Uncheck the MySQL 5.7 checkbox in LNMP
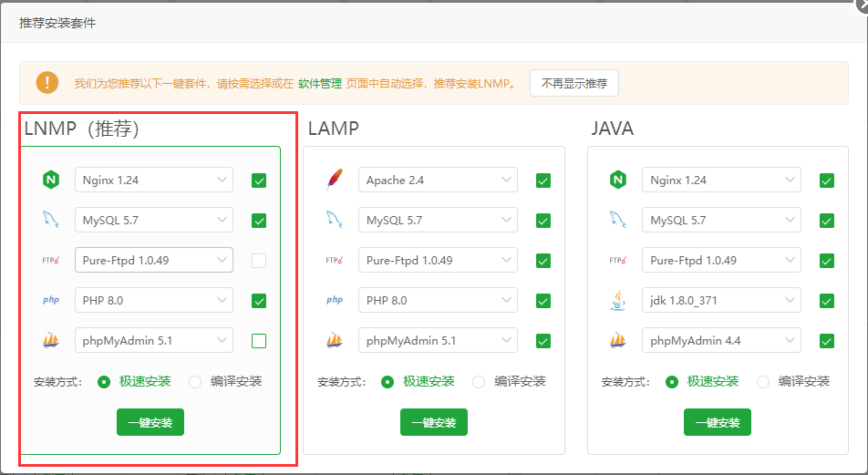Viewport: 868px width, 475px height. point(259,221)
